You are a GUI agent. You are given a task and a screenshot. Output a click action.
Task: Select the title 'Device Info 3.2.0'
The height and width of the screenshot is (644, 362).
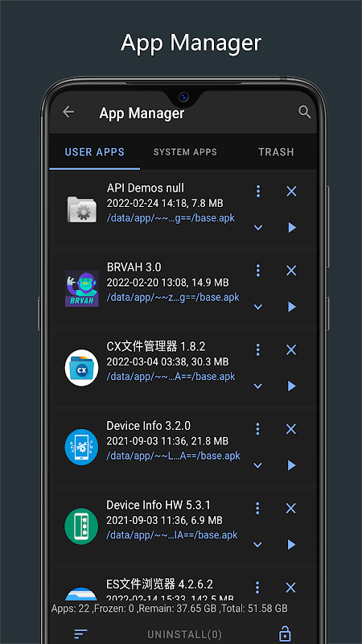[x=149, y=426]
